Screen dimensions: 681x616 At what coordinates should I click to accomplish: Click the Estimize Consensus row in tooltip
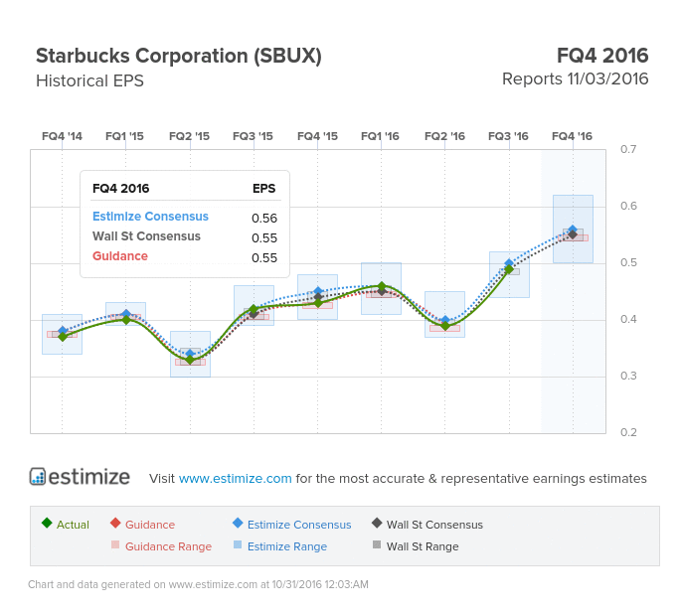pos(185,217)
